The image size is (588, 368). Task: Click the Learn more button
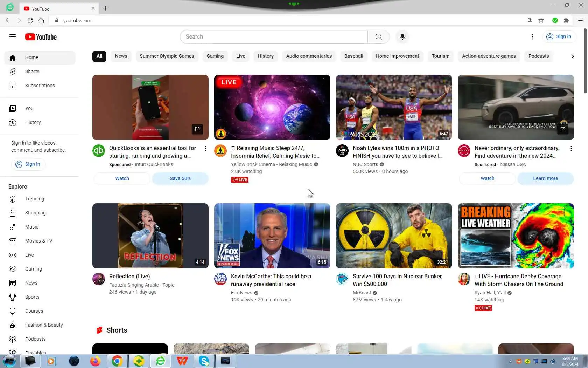point(546,178)
